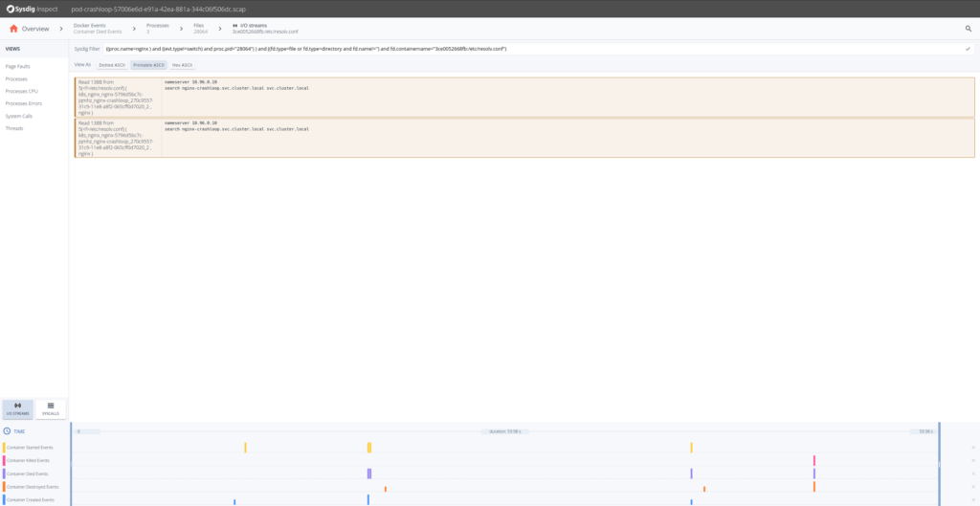Click the first blue Container Created marker
980x506 pixels.
[234, 501]
